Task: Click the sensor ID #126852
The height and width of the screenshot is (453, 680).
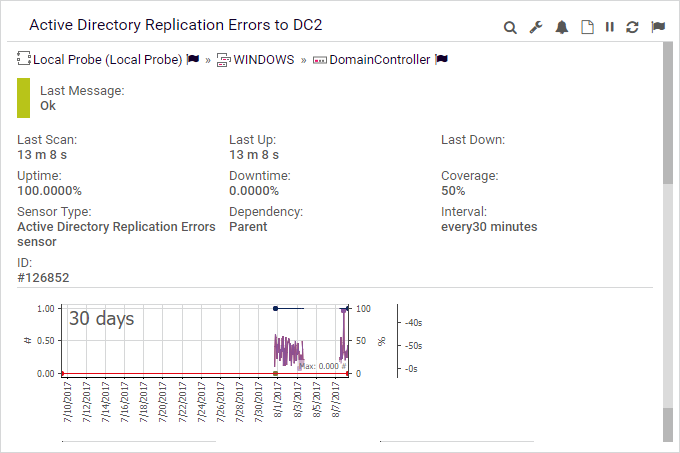Action: [43, 277]
